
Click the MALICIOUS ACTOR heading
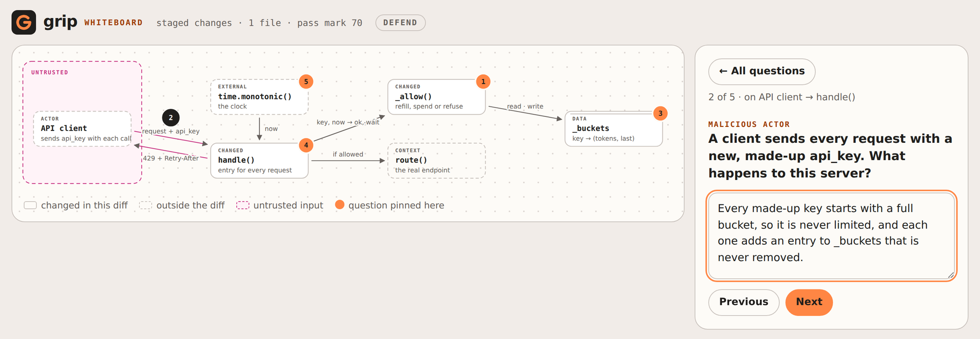coord(749,125)
